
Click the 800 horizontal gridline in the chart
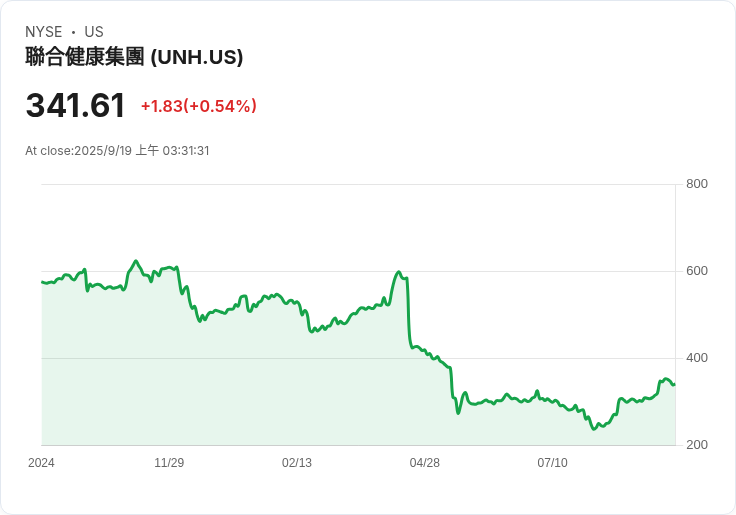tap(358, 184)
